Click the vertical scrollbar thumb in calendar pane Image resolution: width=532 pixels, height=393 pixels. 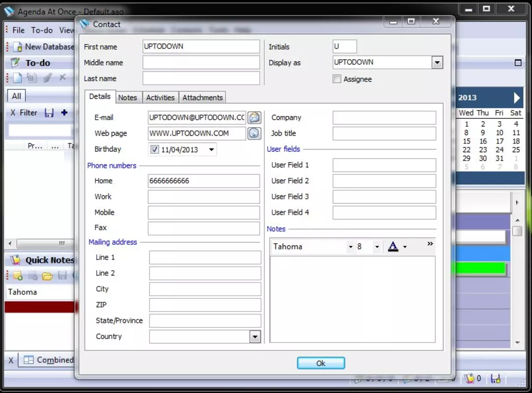[517, 231]
